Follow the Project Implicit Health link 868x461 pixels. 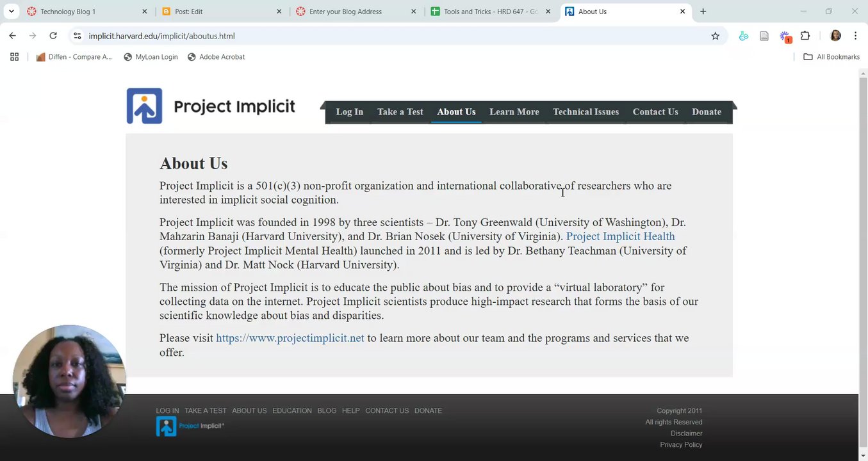(620, 236)
